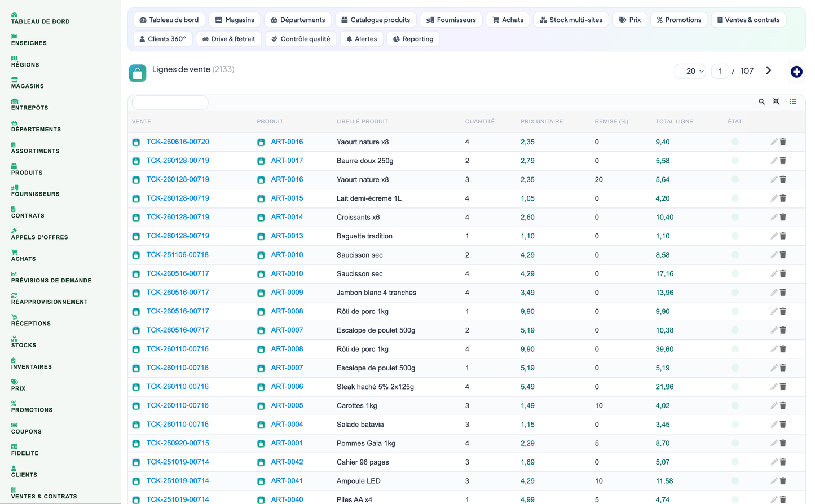
Task: Open sale TCK-251106-00718 link
Action: pos(178,255)
